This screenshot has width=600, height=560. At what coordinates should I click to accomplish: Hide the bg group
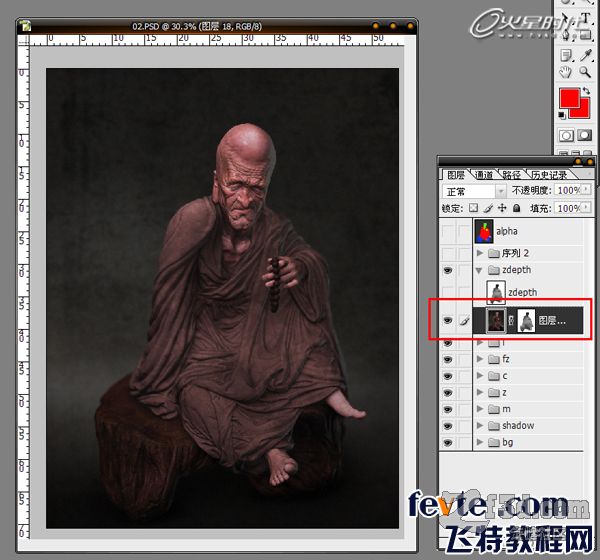pos(448,442)
